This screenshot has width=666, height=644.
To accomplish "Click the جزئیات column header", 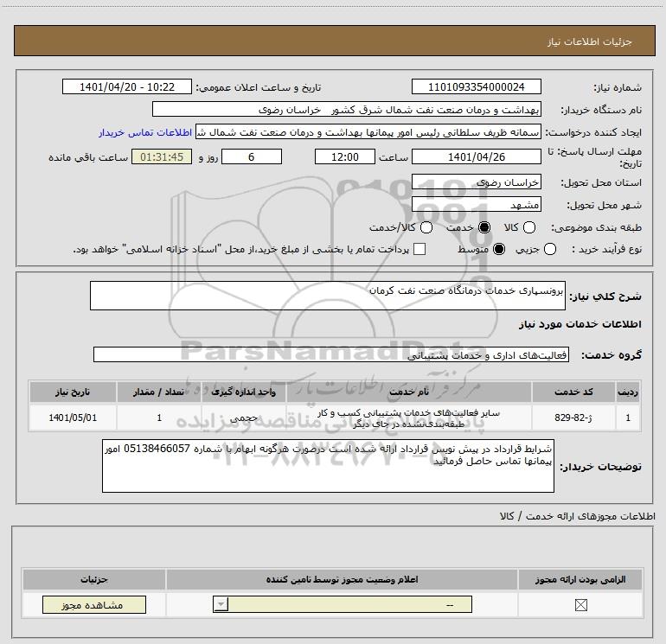I will click(94, 579).
